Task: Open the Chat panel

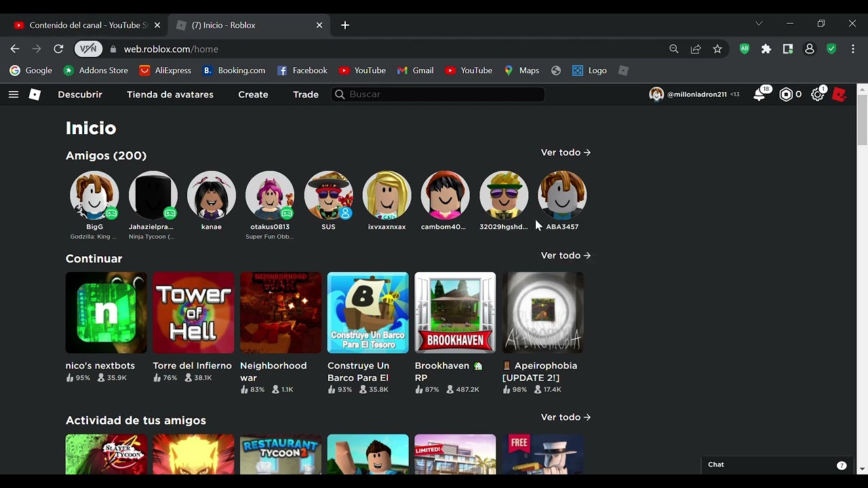Action: point(777,465)
